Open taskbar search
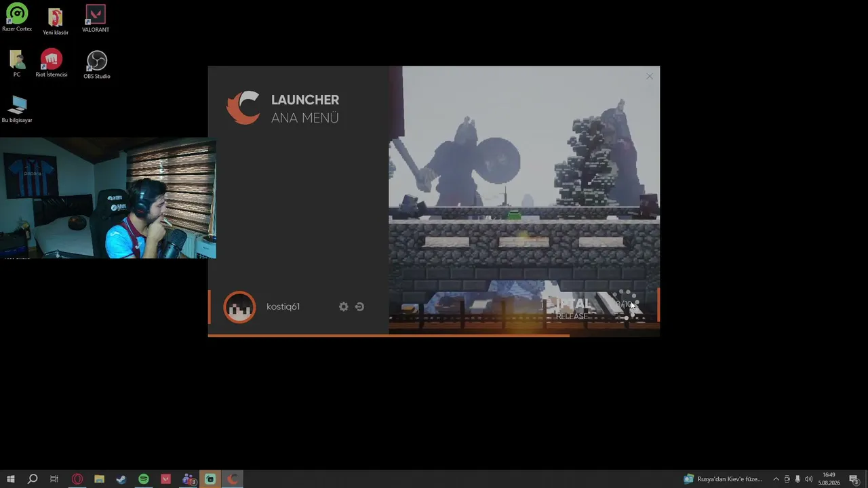This screenshot has height=488, width=868. [x=32, y=479]
